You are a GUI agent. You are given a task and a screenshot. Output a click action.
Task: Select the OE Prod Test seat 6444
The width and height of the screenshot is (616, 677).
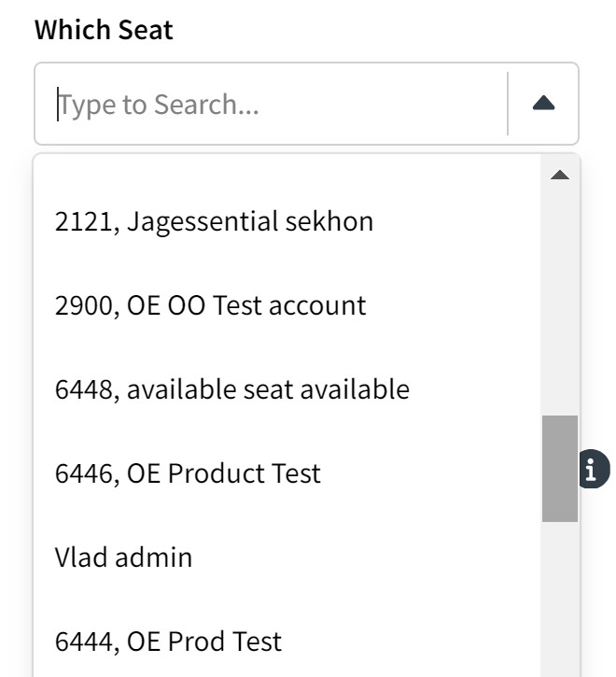[x=168, y=642]
